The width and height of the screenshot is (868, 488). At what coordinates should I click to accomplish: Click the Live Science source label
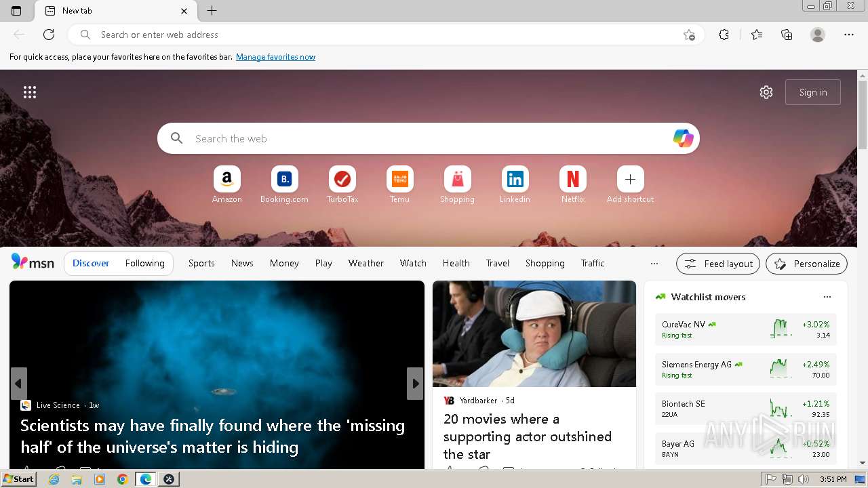58,405
